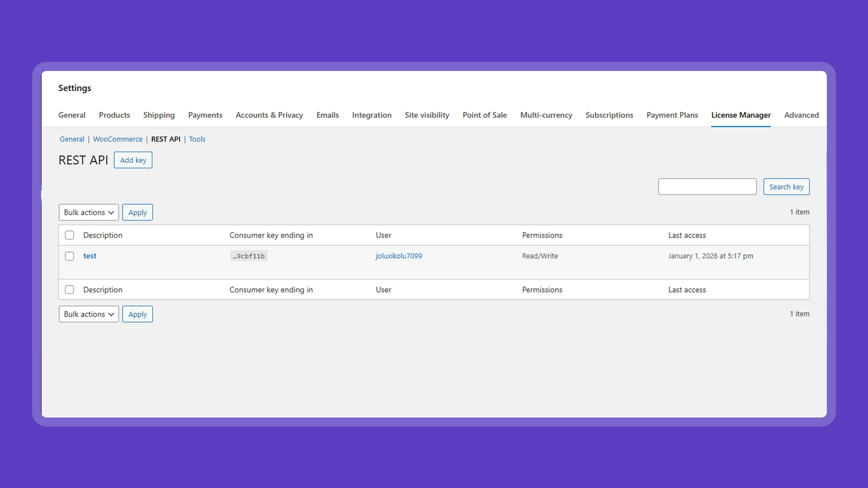Click the General sub-section link
This screenshot has height=488, width=868.
coord(72,139)
